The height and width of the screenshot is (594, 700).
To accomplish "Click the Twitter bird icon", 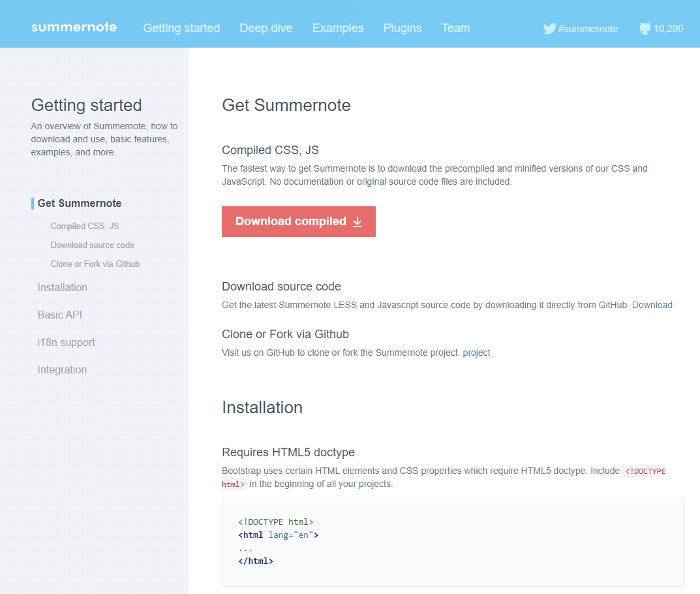I will (549, 29).
